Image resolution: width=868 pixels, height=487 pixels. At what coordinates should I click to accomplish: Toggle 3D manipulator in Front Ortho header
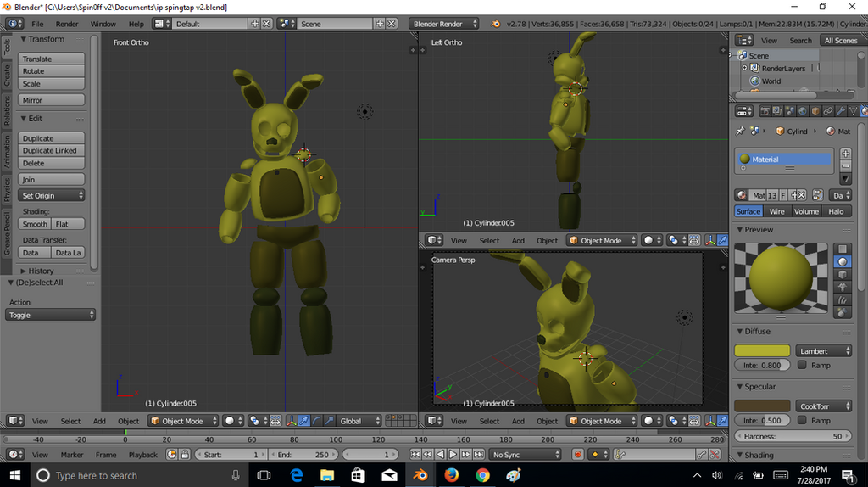pyautogui.click(x=292, y=421)
